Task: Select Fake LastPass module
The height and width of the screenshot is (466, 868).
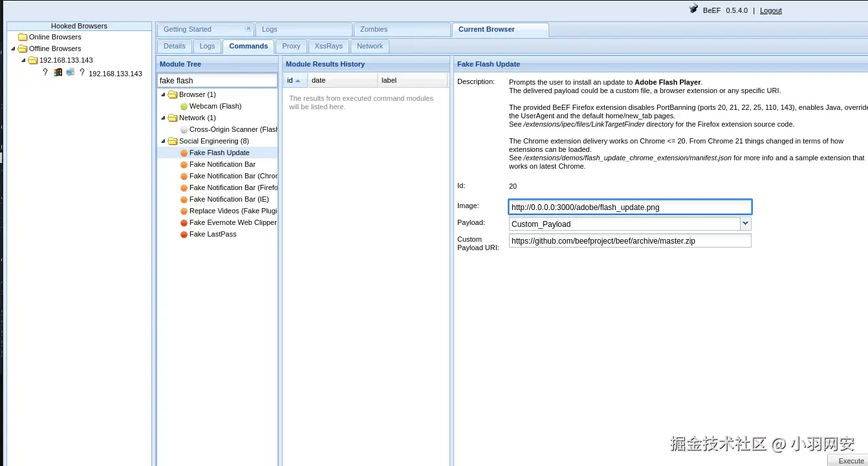Action: [x=213, y=234]
